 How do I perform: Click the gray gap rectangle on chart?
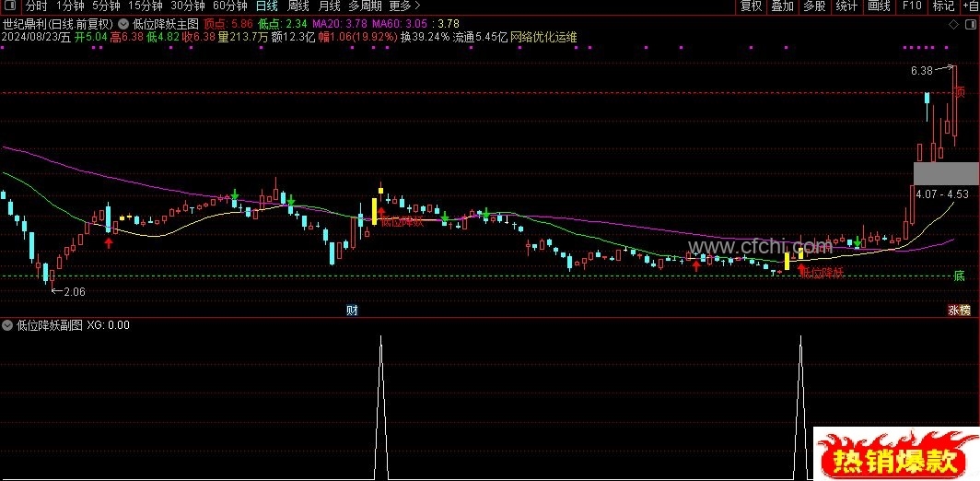click(x=946, y=173)
